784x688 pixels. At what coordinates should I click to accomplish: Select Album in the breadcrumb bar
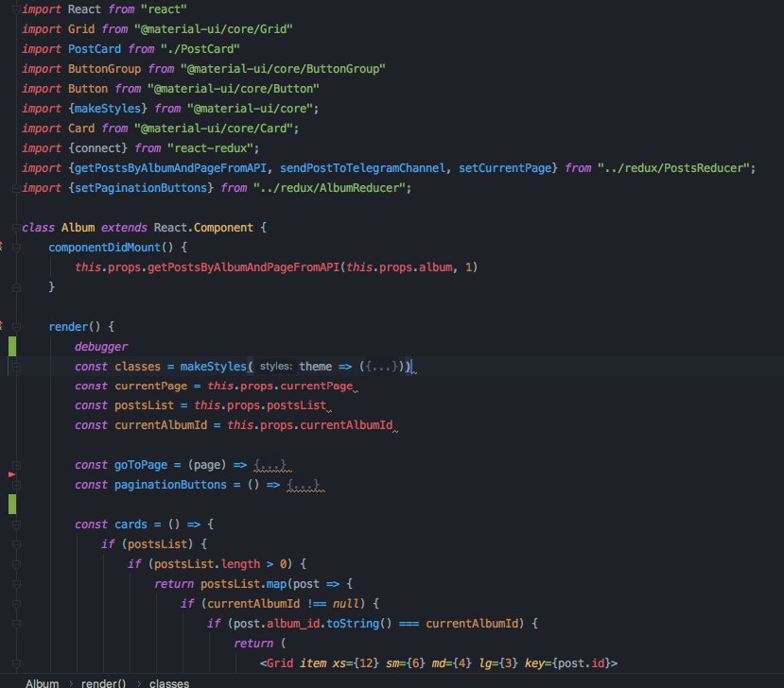pyautogui.click(x=42, y=683)
